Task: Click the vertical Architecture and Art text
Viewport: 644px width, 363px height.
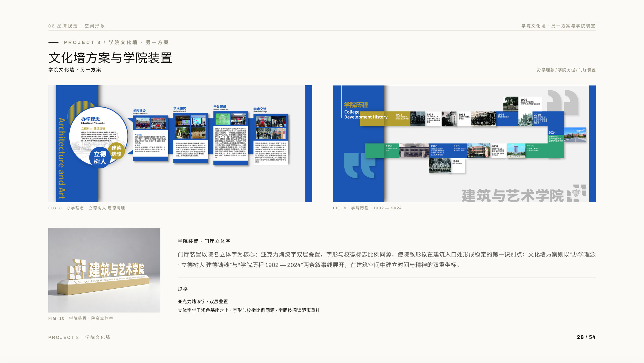Action: click(x=61, y=159)
